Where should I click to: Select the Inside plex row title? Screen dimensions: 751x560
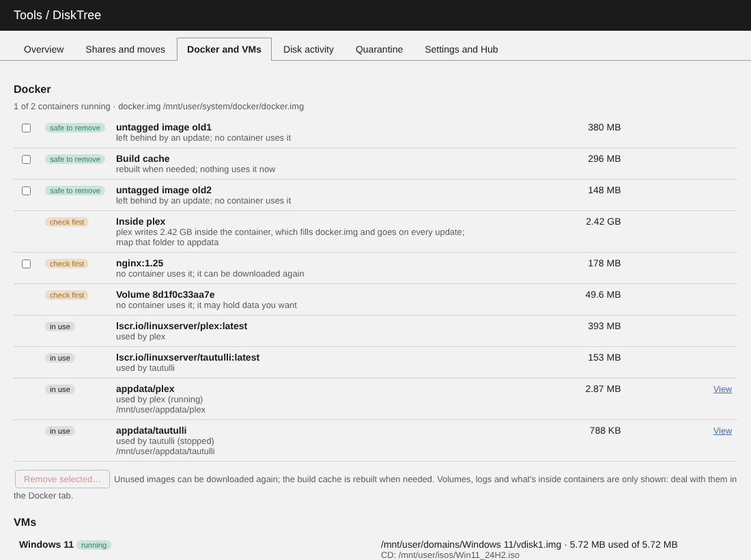pos(141,221)
